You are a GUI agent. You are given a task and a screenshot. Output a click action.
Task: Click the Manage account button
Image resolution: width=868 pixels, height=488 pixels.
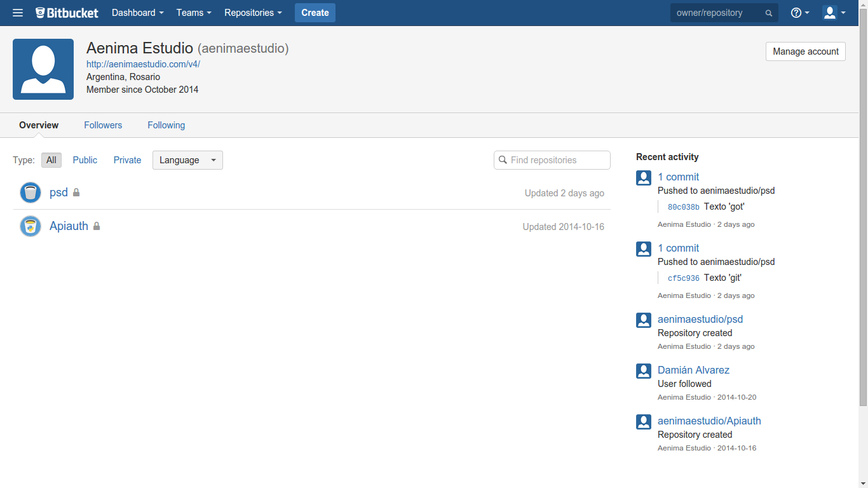pos(806,51)
